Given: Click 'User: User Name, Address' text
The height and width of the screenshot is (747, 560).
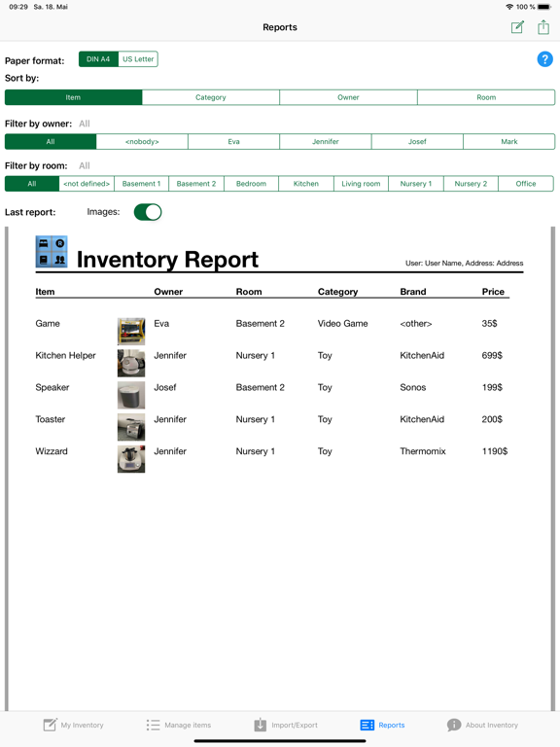Looking at the screenshot, I should pos(465,263).
